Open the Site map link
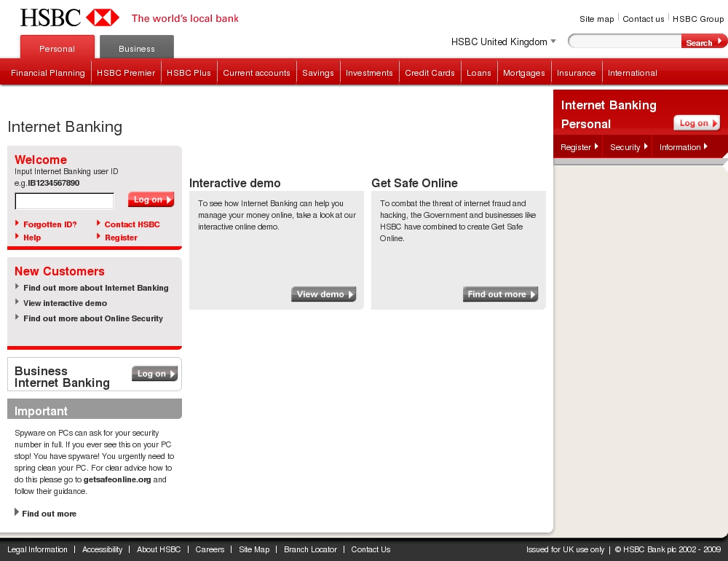Image resolution: width=728 pixels, height=561 pixels. coord(597,19)
